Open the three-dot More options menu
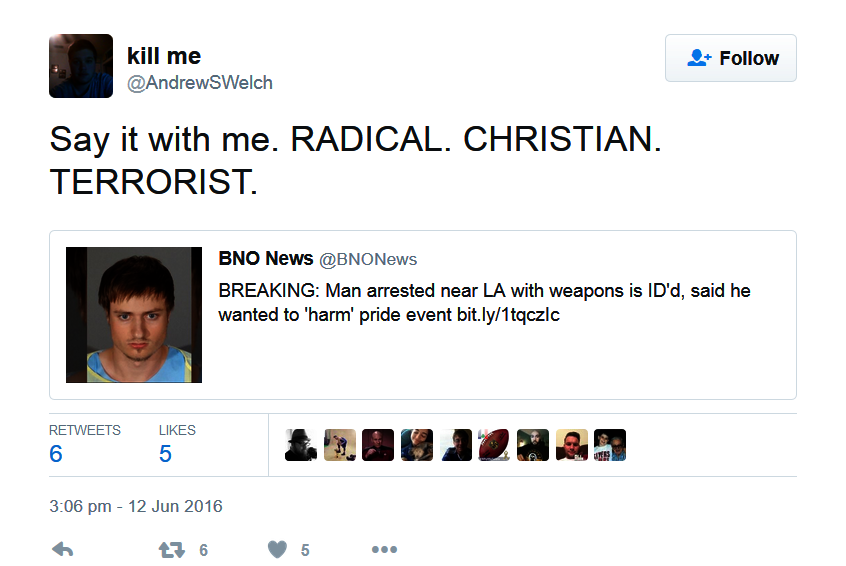Screen dimensions: 846x566 384,549
